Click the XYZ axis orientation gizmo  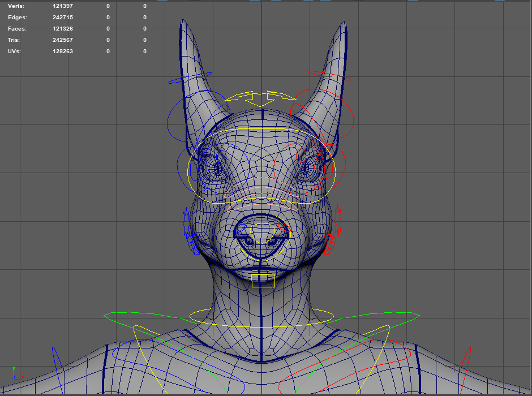18,373
